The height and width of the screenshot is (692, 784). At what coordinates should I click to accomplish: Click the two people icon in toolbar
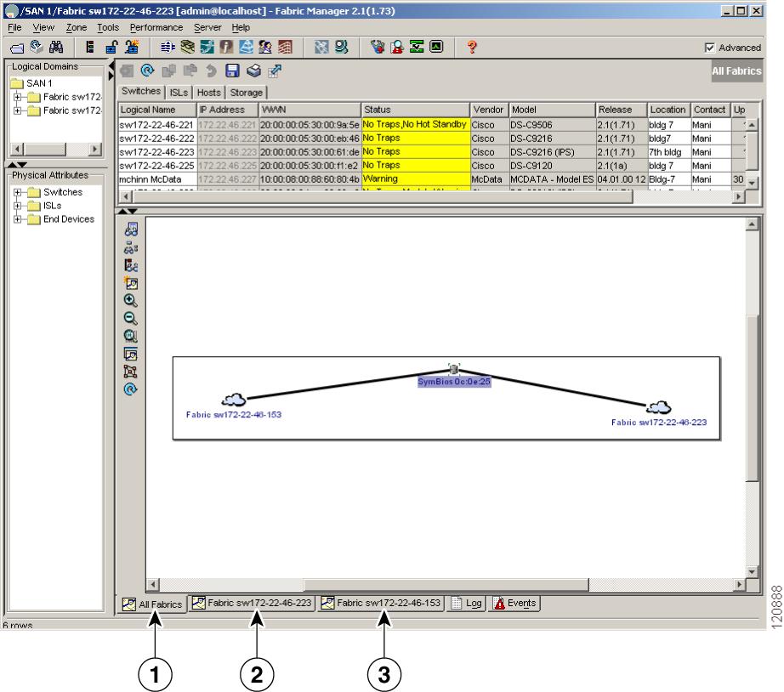coord(265,47)
